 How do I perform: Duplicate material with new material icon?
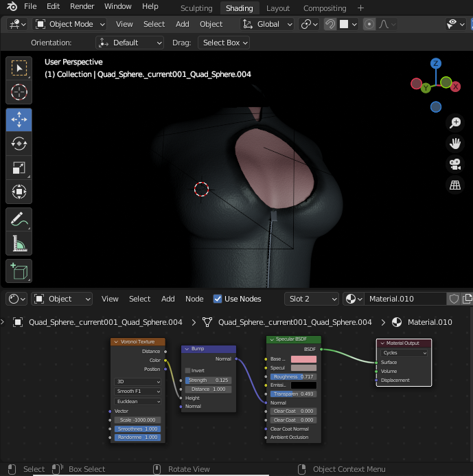(468, 299)
